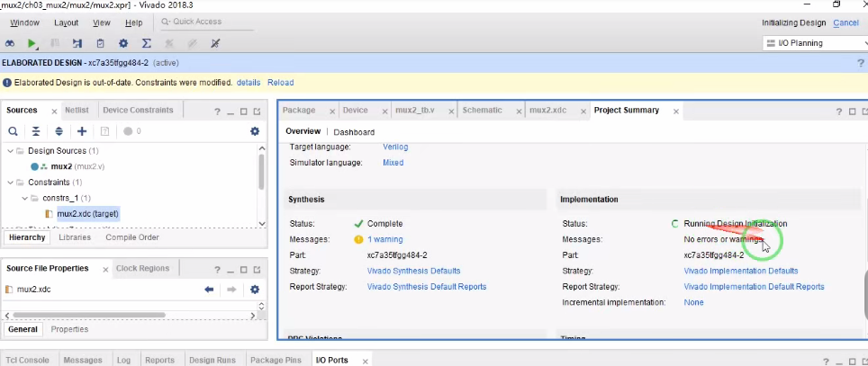Click the help question mark on design banner

pyautogui.click(x=860, y=63)
